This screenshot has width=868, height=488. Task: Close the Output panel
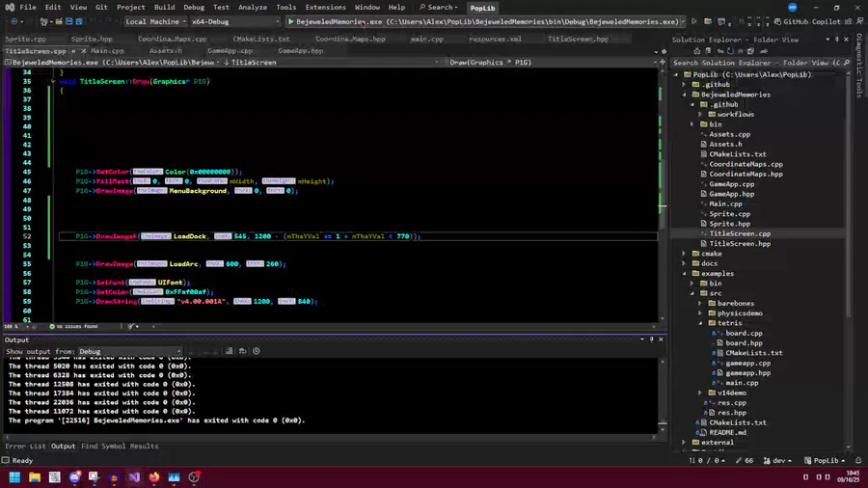point(661,339)
